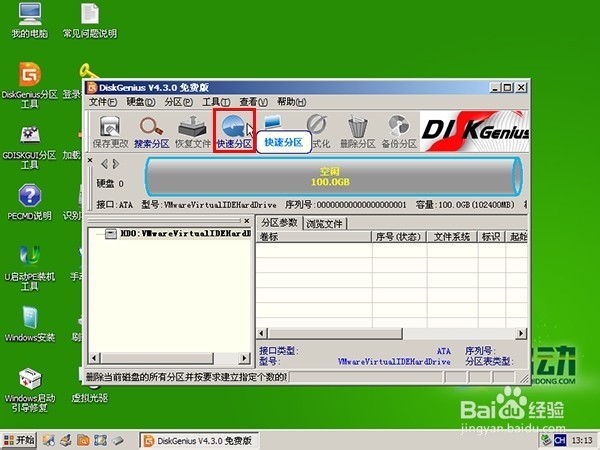600x450 pixels.
Task: Click the 开始 Start button
Action: click(19, 440)
